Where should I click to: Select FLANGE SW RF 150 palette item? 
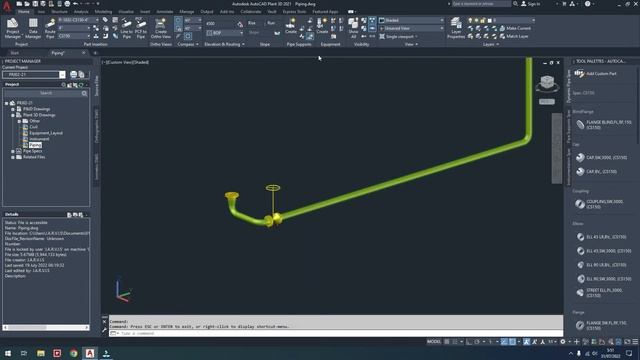coord(601,325)
